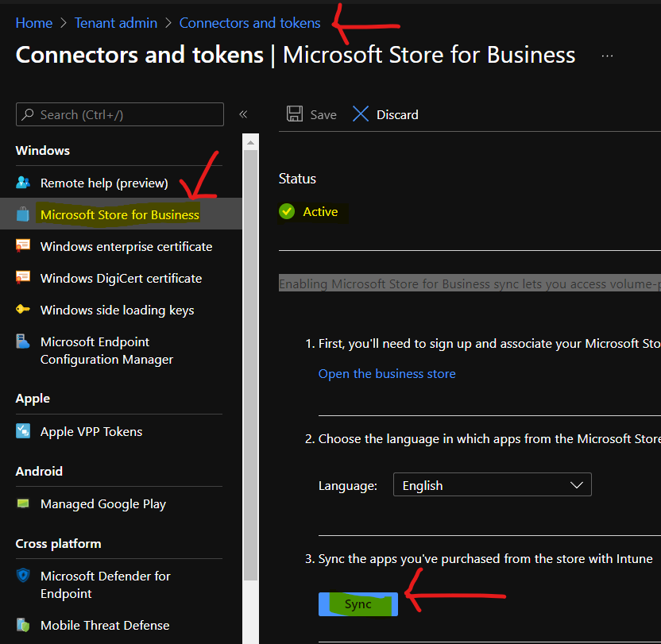Open Windows DigiCert certificate
Viewport: 661px width, 644px height.
pos(121,279)
